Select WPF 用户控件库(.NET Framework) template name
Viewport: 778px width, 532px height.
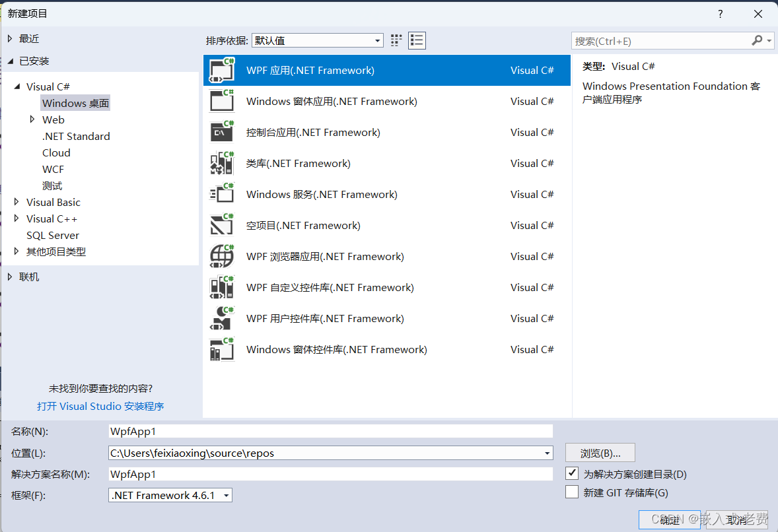coord(325,318)
